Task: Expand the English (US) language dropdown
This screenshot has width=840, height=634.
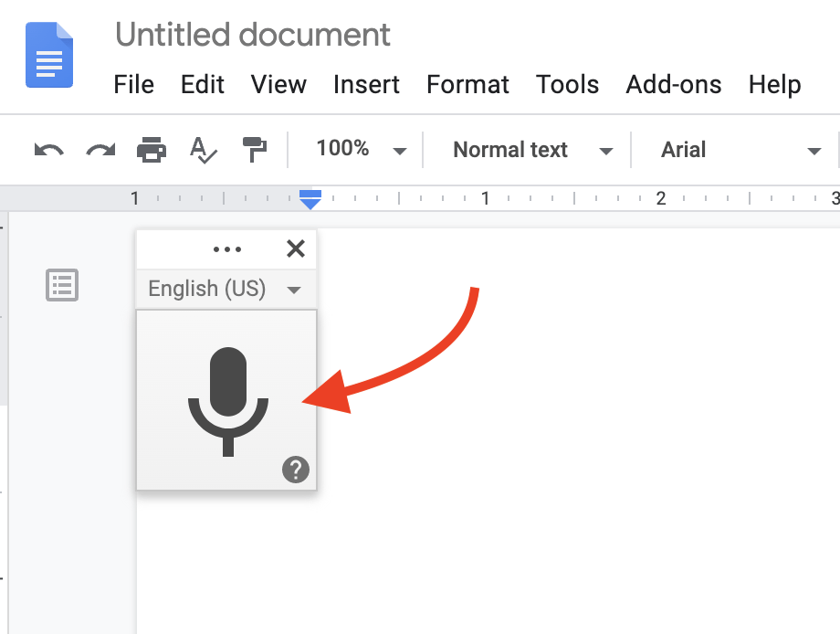Action: click(x=225, y=290)
